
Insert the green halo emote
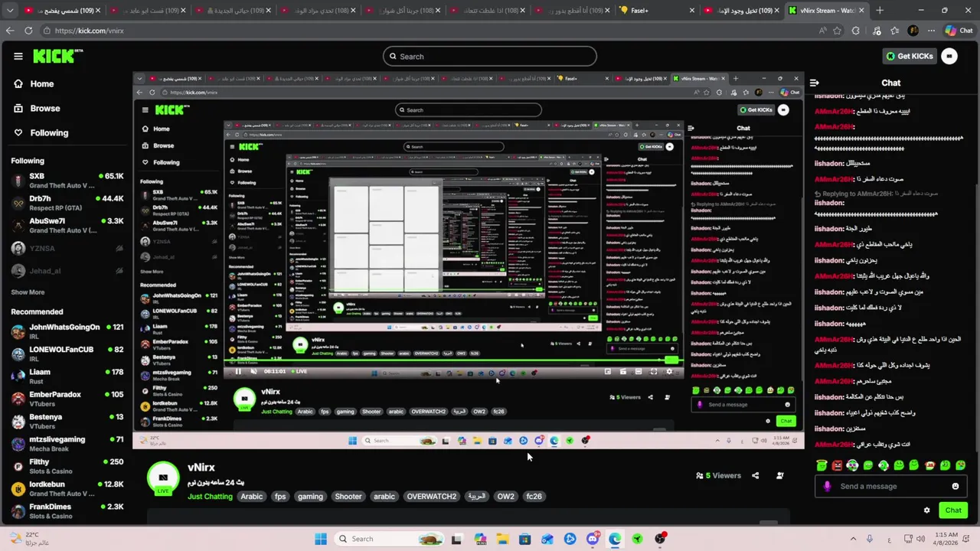(x=822, y=465)
